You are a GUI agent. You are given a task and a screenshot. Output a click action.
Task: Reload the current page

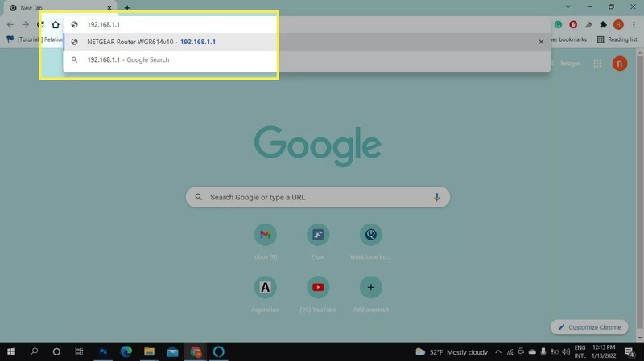click(x=40, y=25)
